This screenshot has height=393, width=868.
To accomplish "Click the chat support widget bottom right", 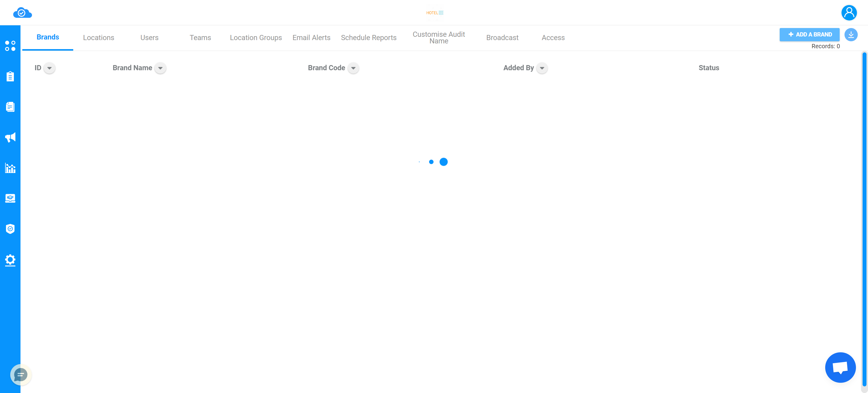I will 840,367.
